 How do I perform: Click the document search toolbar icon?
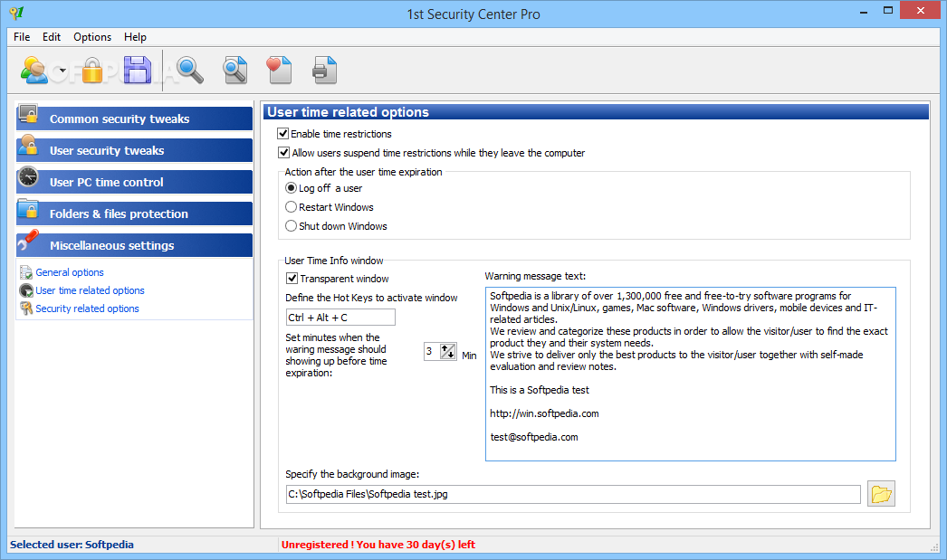tap(234, 70)
